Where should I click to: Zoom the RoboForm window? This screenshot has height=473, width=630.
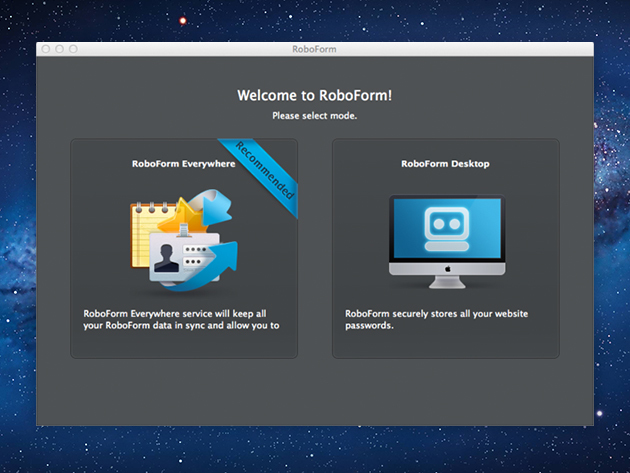click(73, 49)
